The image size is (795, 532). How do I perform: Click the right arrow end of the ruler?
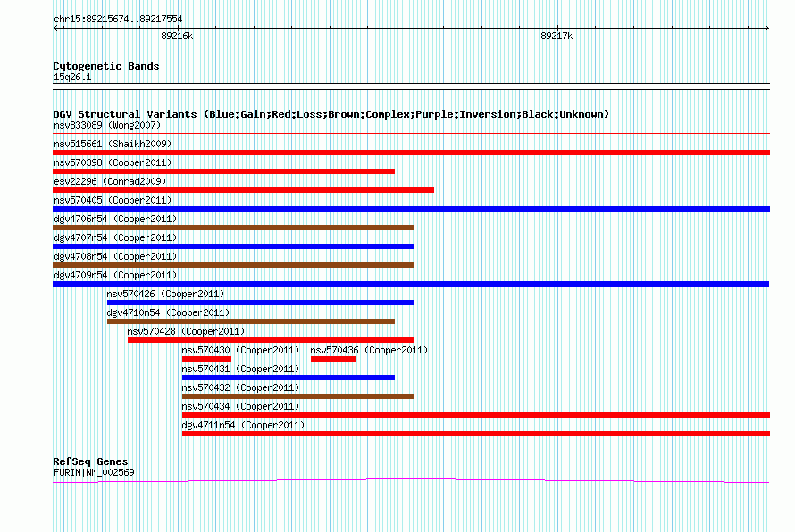[766, 28]
